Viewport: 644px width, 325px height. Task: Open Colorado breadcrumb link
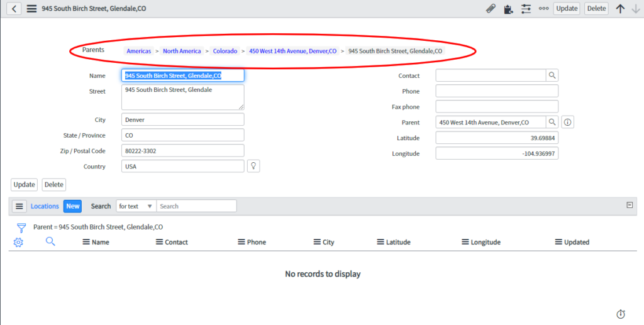[225, 51]
